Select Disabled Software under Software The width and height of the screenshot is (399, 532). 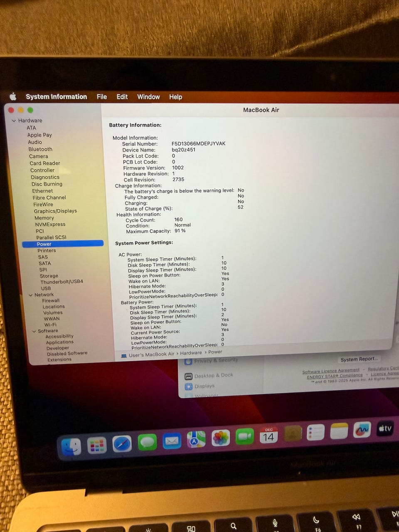point(67,354)
